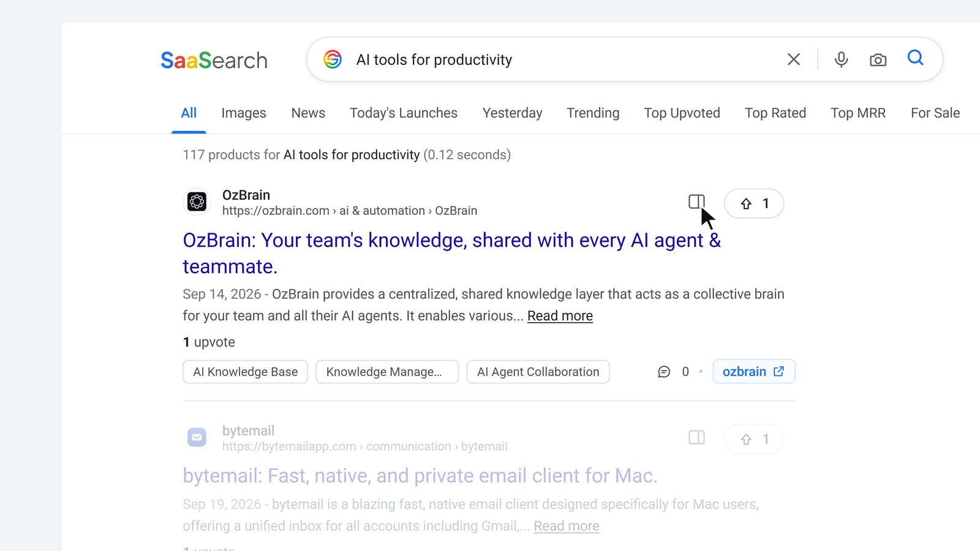980x551 pixels.
Task: Click the '117 products for' result count text
Action: pyautogui.click(x=232, y=155)
